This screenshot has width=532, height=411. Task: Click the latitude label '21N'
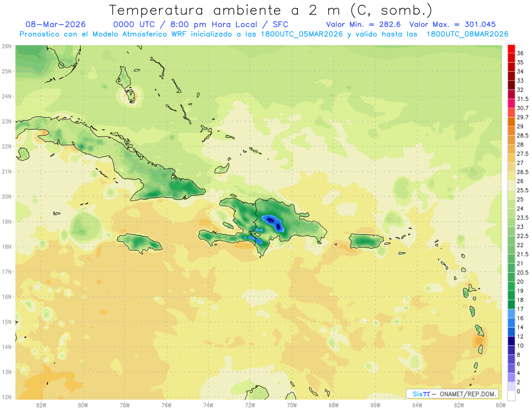pyautogui.click(x=7, y=171)
